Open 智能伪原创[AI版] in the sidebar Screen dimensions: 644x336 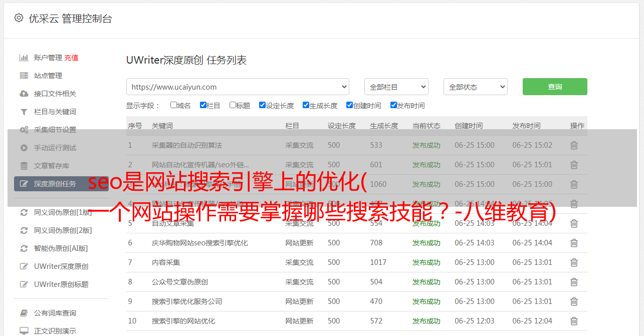61,248
